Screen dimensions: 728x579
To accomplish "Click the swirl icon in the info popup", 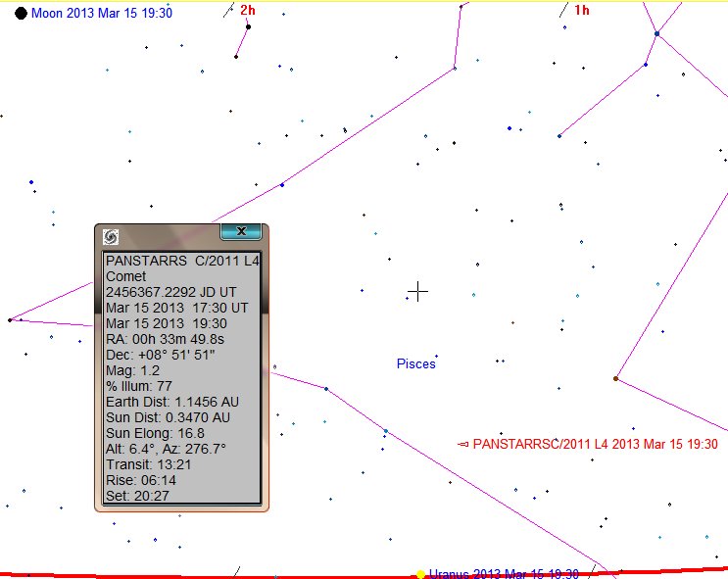I will pyautogui.click(x=111, y=237).
